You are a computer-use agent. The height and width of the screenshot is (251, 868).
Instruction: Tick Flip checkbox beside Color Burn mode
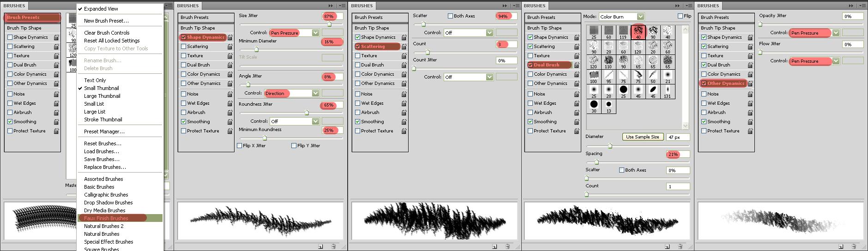tap(680, 16)
